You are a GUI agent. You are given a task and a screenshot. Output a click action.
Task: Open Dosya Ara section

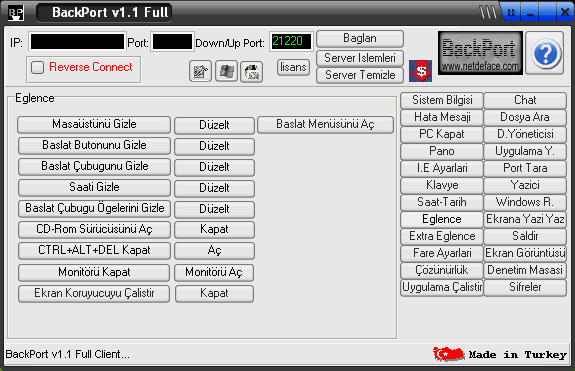tap(525, 117)
